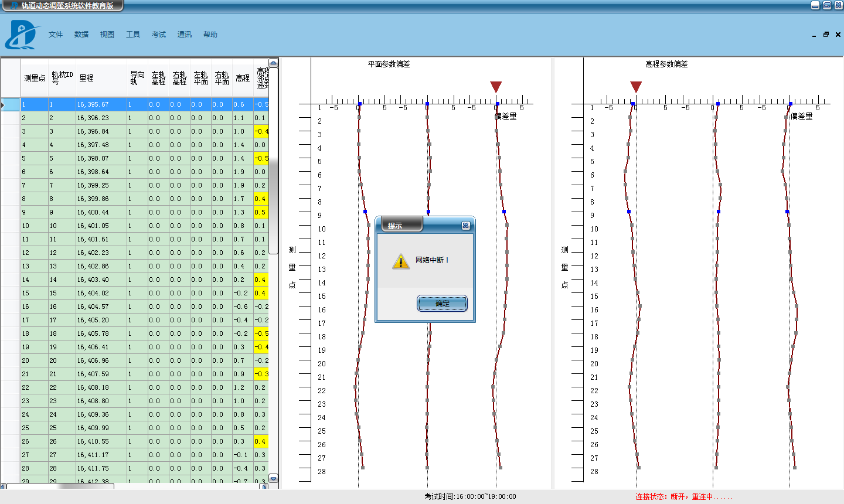The height and width of the screenshot is (504, 844).
Task: Select the 高程 cell -0.6 in row 16
Action: coord(243,307)
